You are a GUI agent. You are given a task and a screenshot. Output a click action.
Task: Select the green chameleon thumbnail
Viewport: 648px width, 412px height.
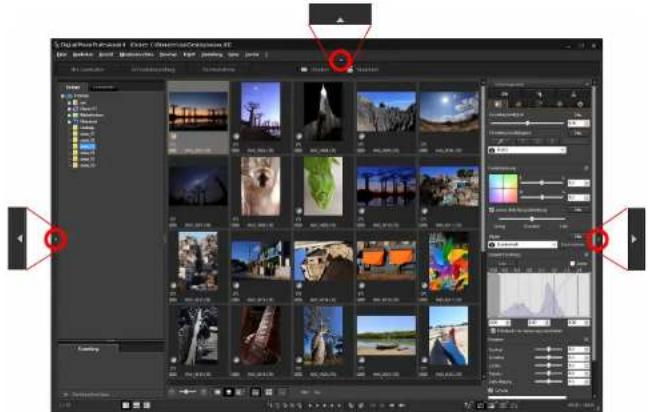tap(323, 186)
